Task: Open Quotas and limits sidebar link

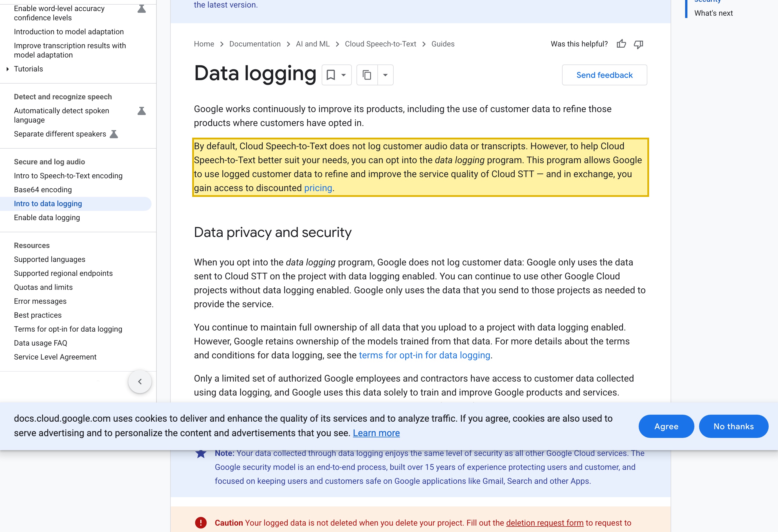Action: [x=43, y=287]
